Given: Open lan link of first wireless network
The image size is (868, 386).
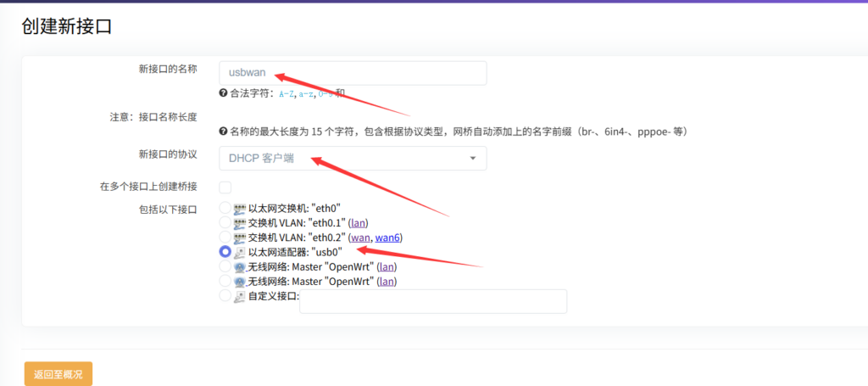Looking at the screenshot, I should coord(387,267).
